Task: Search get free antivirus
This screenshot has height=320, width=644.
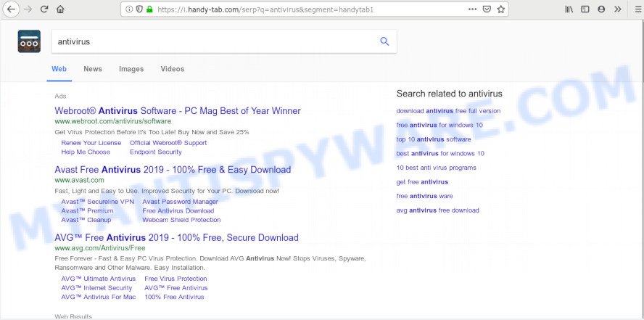Action: (x=422, y=182)
